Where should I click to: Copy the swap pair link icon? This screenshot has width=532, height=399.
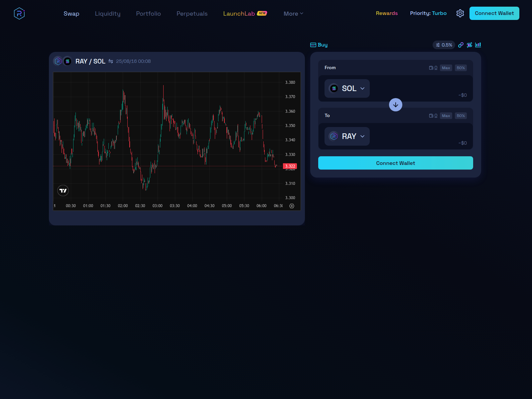pos(461,45)
